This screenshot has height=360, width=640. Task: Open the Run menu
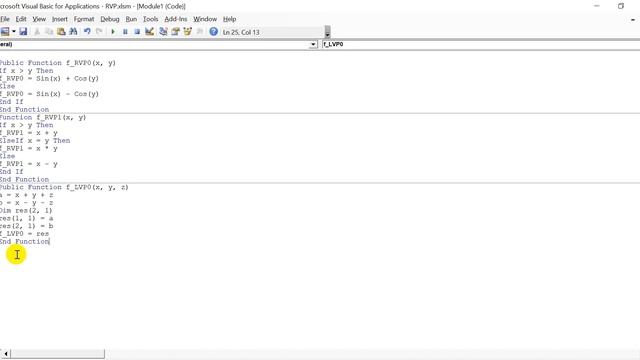(x=131, y=19)
